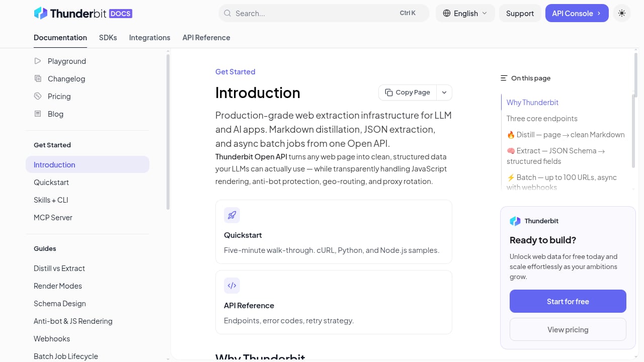Click the left sidebar scrollbar
Viewport: 644px width, 362px height.
[168, 132]
